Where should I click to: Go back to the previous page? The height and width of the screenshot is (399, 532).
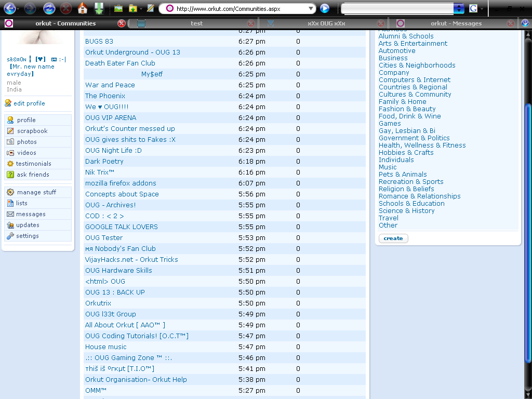click(x=9, y=8)
